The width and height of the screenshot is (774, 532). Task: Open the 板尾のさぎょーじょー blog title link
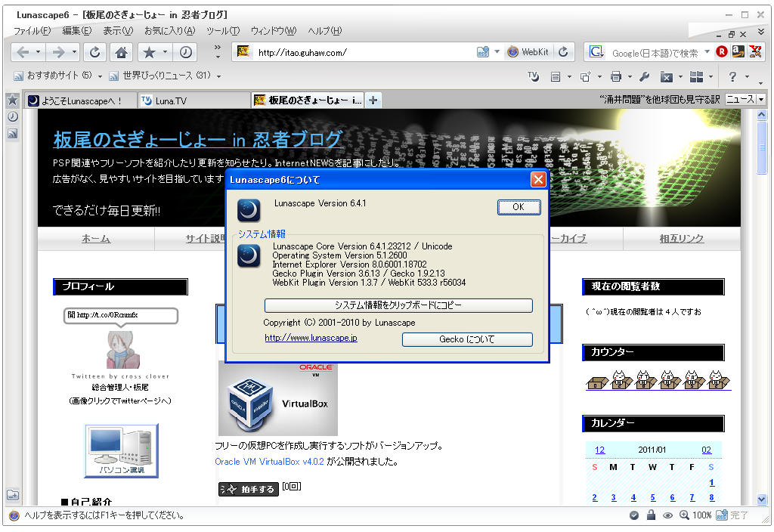click(198, 140)
